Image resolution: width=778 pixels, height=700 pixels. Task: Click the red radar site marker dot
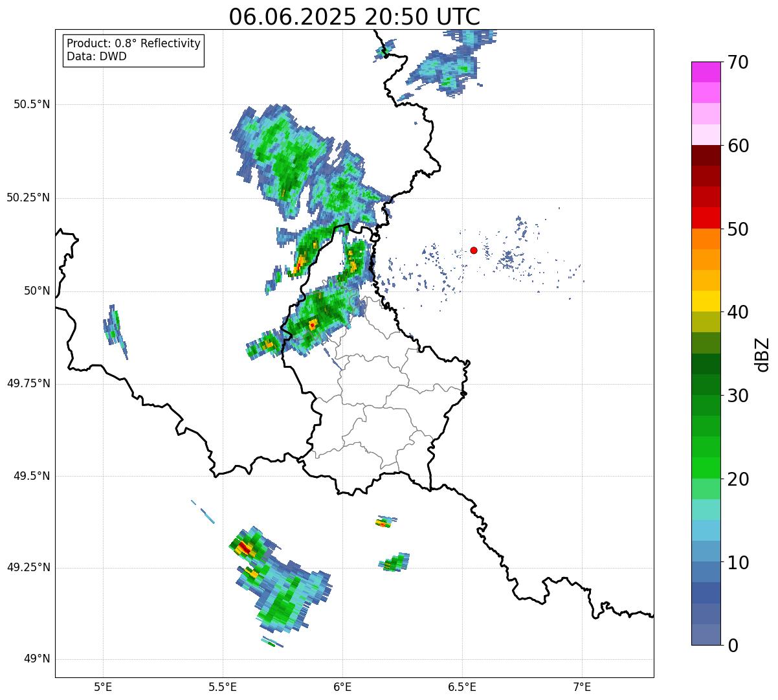pos(474,250)
